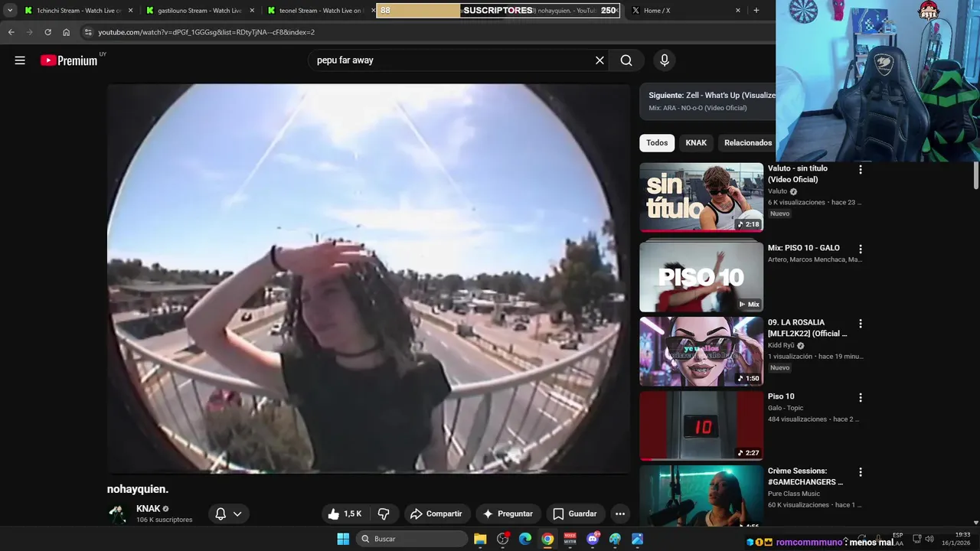This screenshot has width=980, height=551.
Task: Start voice search with the microphone
Action: tap(664, 60)
